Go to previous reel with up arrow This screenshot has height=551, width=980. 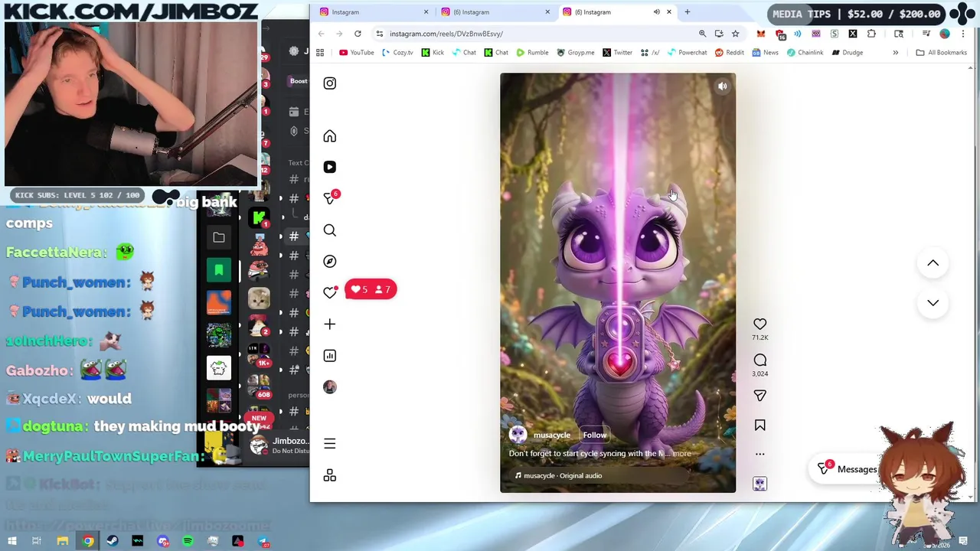point(933,263)
